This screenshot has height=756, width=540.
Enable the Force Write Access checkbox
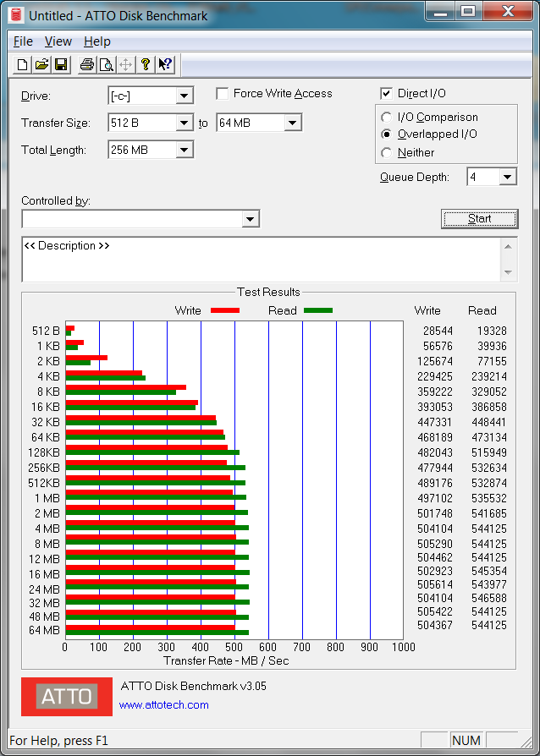click(x=223, y=94)
